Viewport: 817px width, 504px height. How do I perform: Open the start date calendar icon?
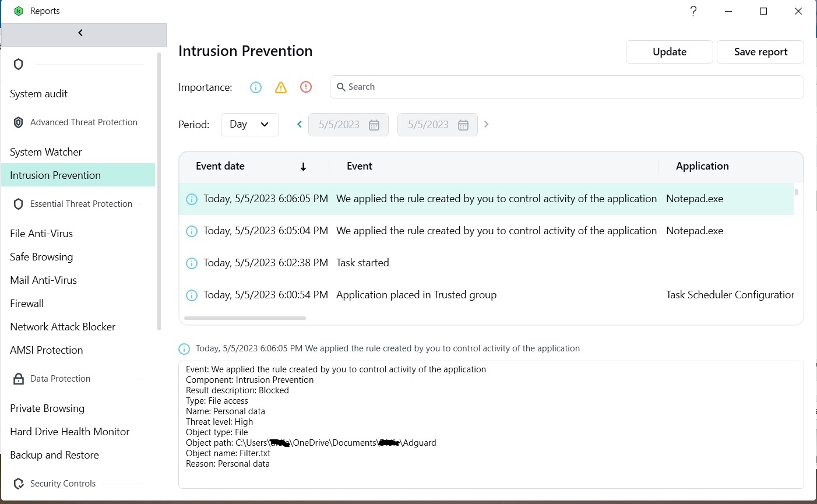pos(374,125)
